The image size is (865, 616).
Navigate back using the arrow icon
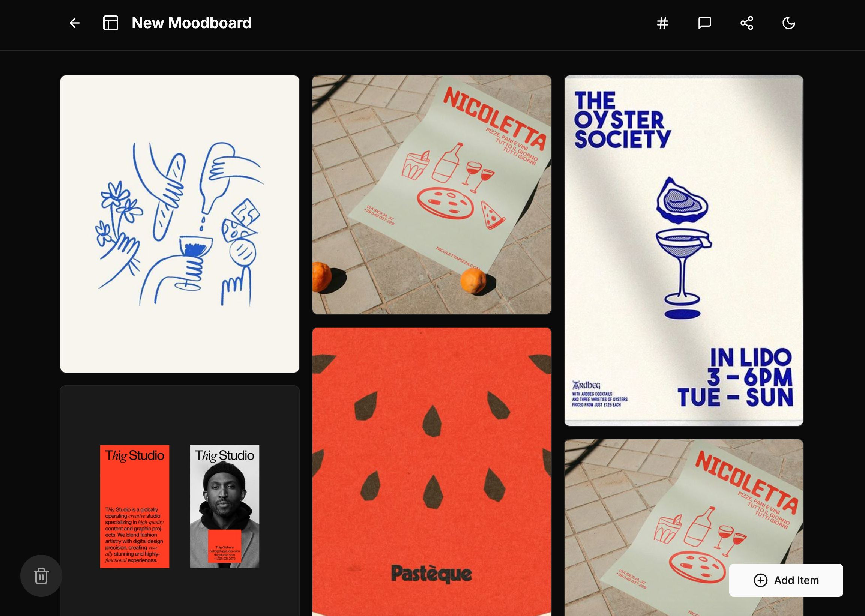[74, 23]
